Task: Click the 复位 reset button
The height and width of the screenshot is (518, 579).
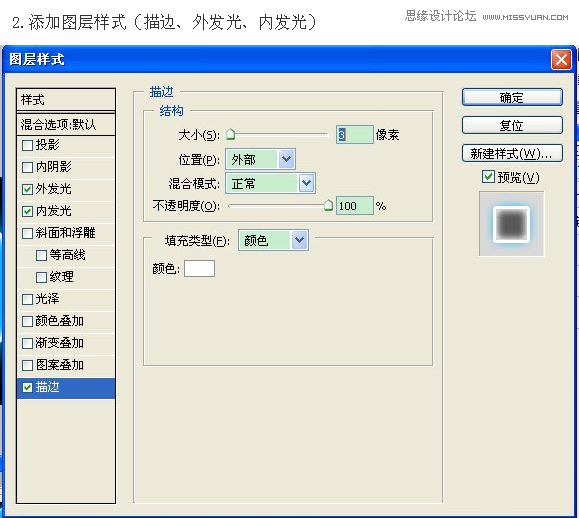Action: [512, 126]
